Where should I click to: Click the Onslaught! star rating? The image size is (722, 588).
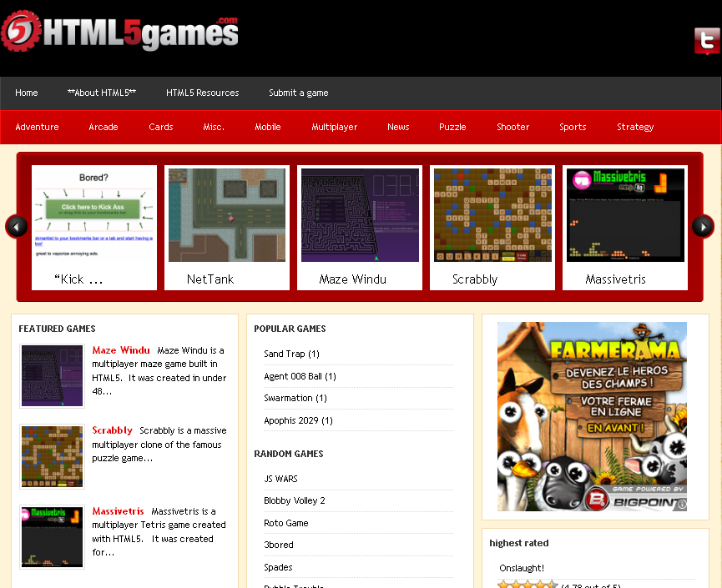(x=528, y=585)
